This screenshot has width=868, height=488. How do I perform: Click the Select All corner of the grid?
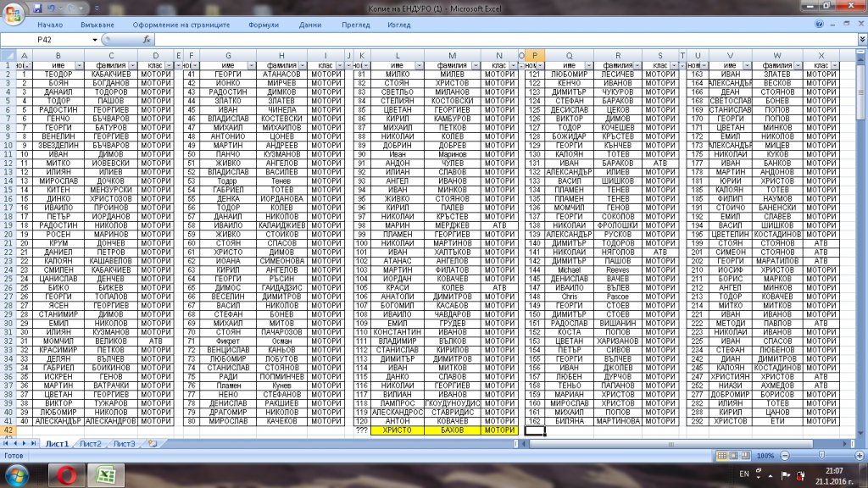coord(8,55)
